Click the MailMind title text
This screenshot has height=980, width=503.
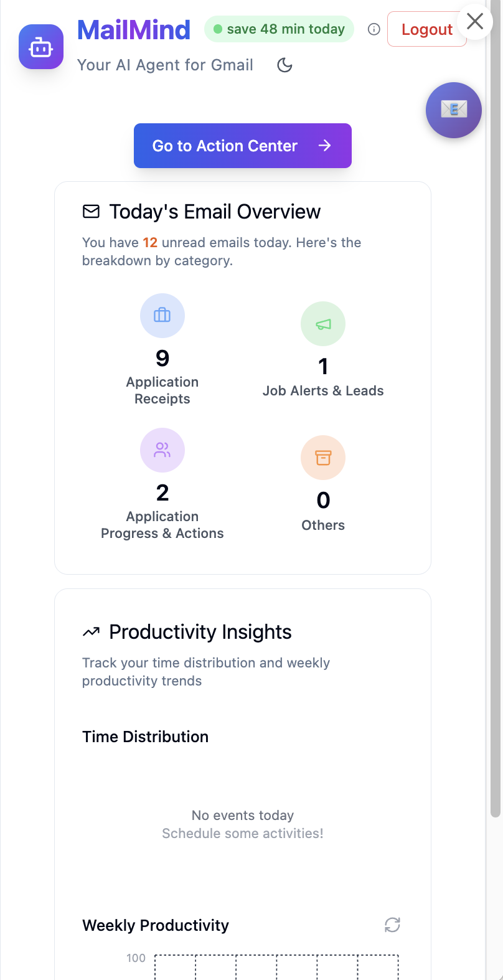click(x=134, y=30)
